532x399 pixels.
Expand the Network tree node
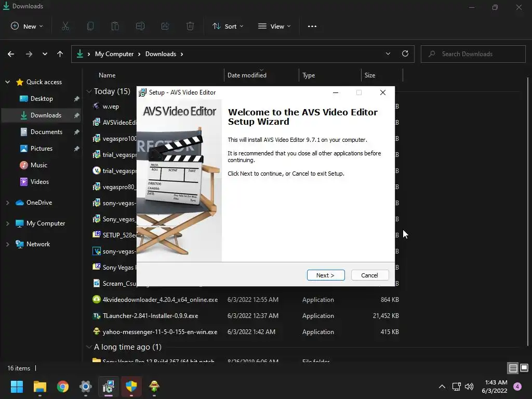7,244
